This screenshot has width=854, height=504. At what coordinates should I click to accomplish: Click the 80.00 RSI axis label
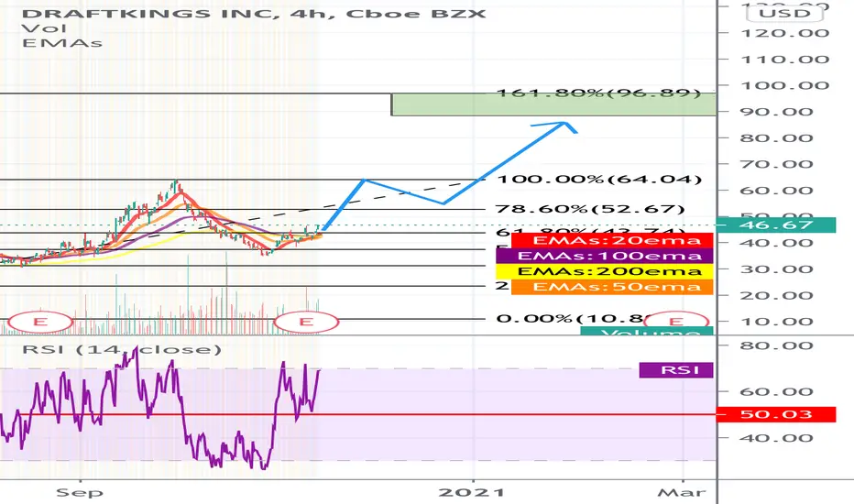[x=776, y=345]
